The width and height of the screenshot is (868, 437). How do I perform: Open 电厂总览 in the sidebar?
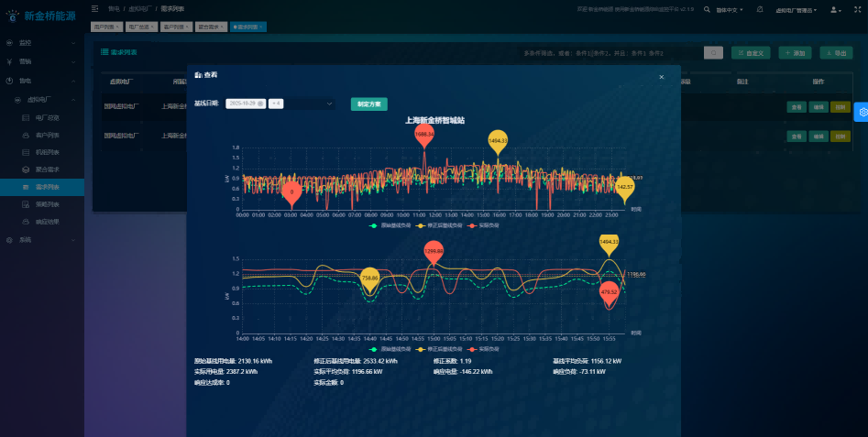[x=47, y=117]
